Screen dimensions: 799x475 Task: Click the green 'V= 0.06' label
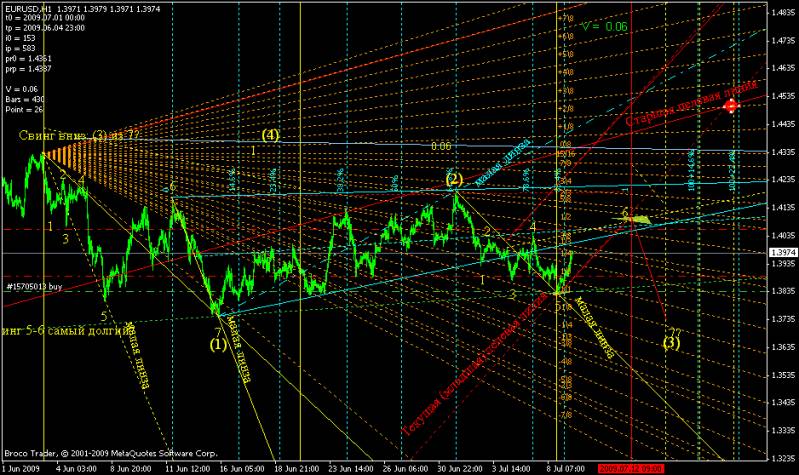click(604, 26)
